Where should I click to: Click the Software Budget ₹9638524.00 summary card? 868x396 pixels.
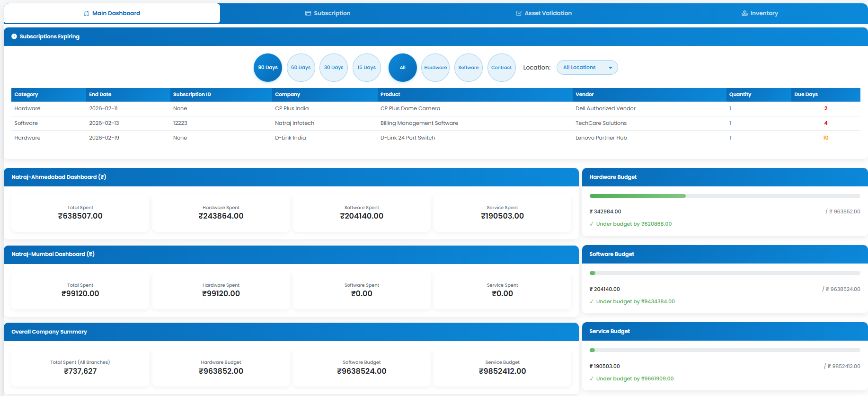point(362,368)
